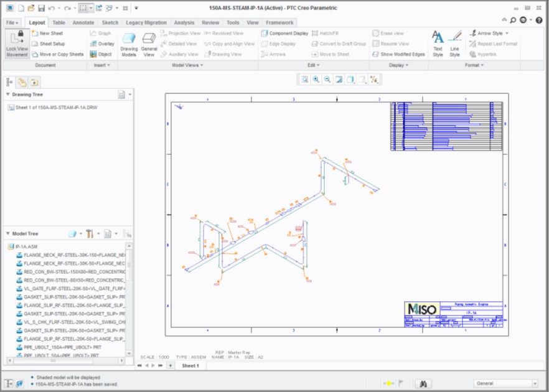Click Model Tree horizontal scrollbar right arrow

coord(121,360)
